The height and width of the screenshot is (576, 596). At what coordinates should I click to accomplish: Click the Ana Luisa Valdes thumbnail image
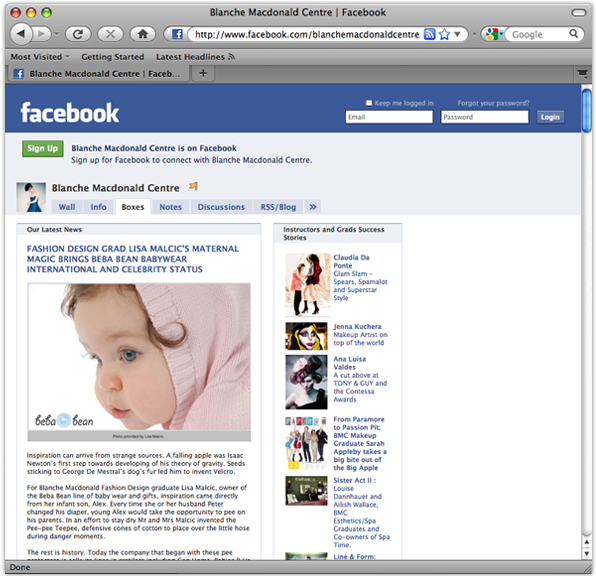point(306,382)
